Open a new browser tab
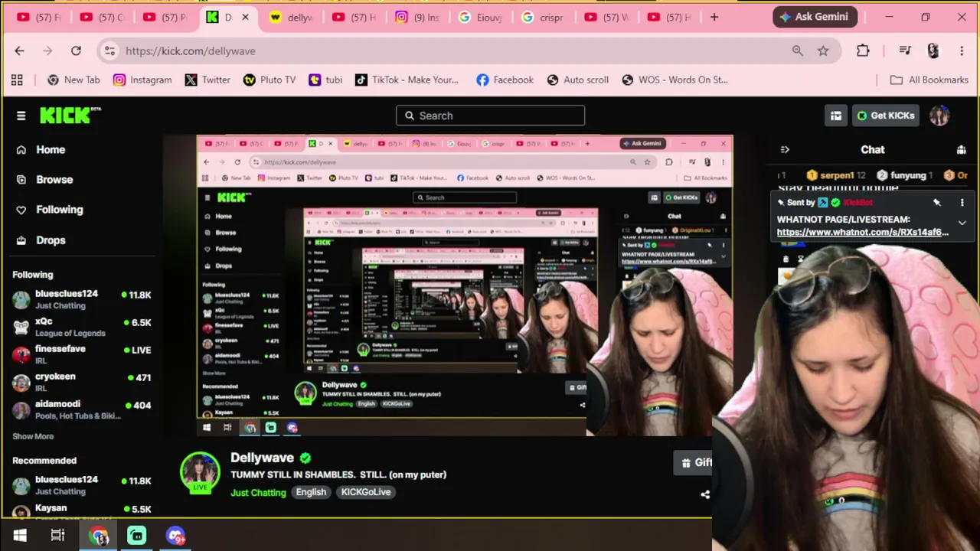This screenshot has height=551, width=980. point(714,17)
